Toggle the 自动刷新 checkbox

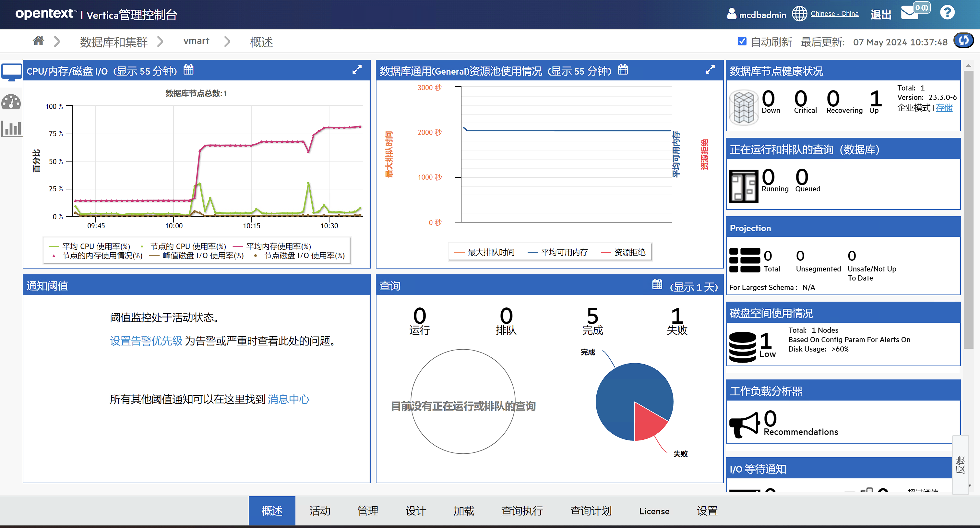(742, 42)
